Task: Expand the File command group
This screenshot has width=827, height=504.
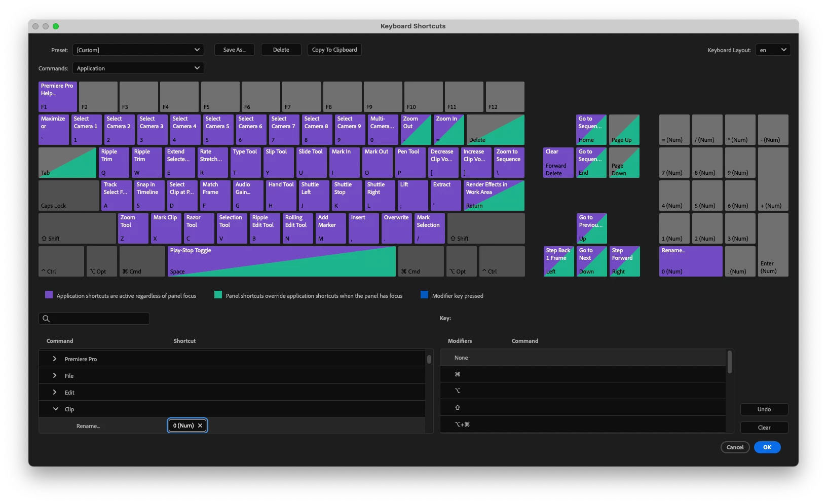Action: coord(55,375)
